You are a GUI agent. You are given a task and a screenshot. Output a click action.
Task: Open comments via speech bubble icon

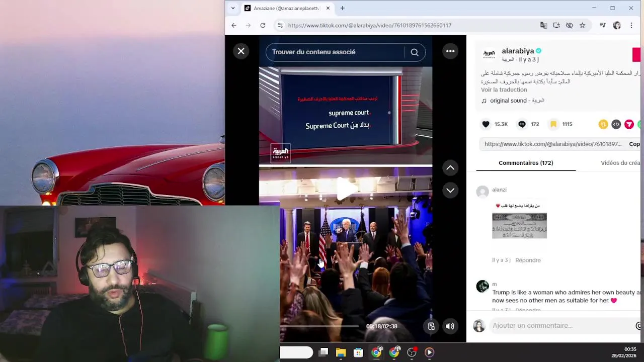tap(522, 124)
